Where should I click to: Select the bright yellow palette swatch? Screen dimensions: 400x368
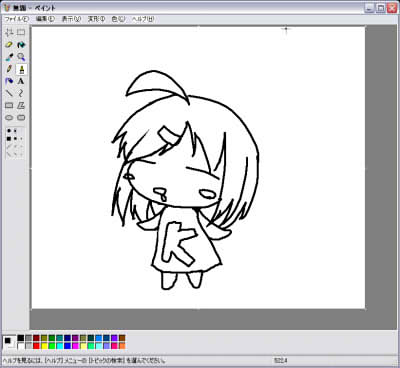[44, 346]
